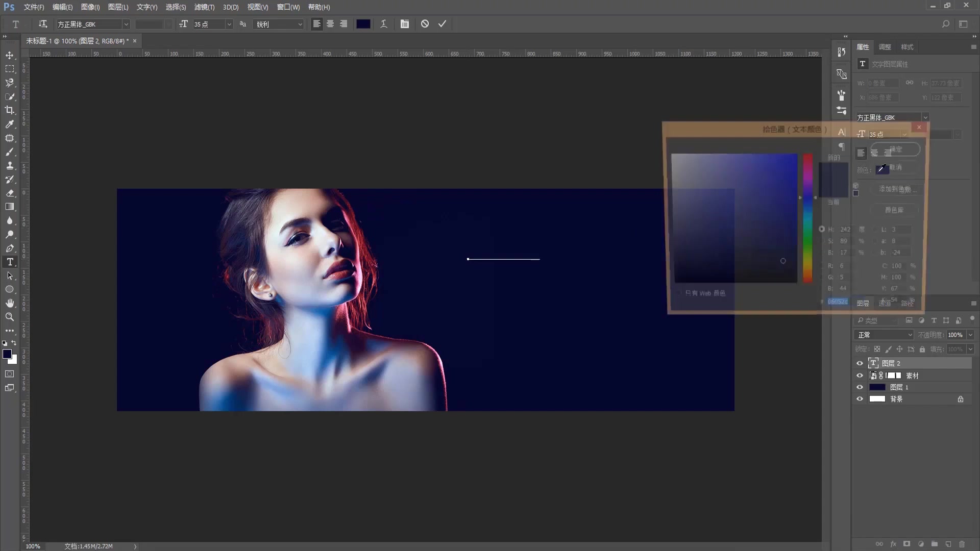
Task: Toggle text orientation in options bar
Action: (x=43, y=24)
